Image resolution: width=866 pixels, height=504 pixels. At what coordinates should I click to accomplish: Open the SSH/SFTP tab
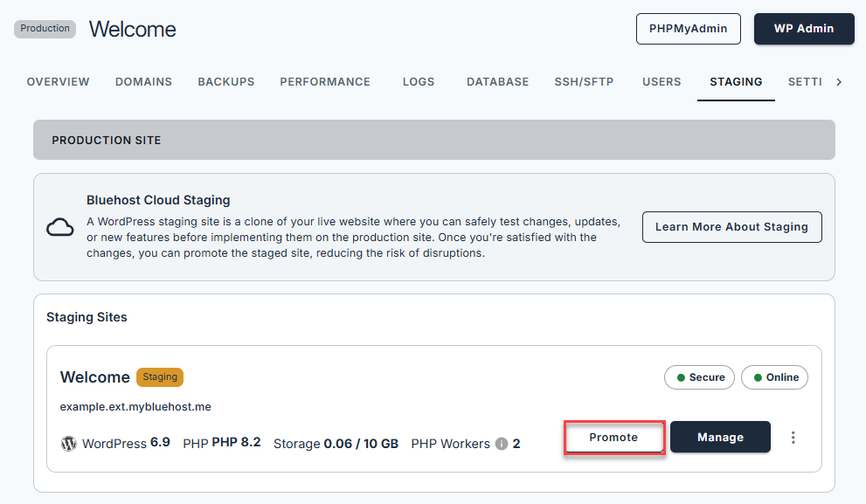[584, 81]
